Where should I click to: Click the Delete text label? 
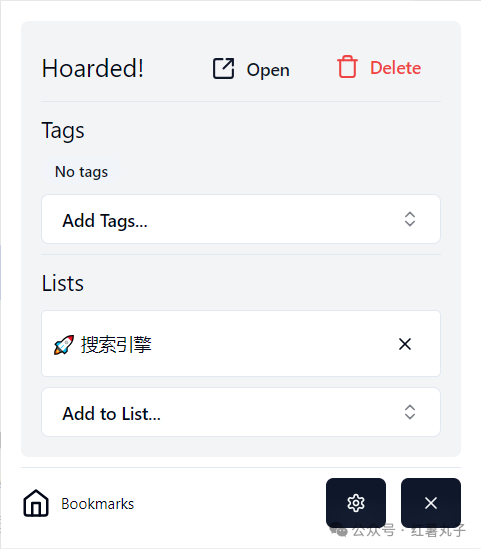coord(396,68)
